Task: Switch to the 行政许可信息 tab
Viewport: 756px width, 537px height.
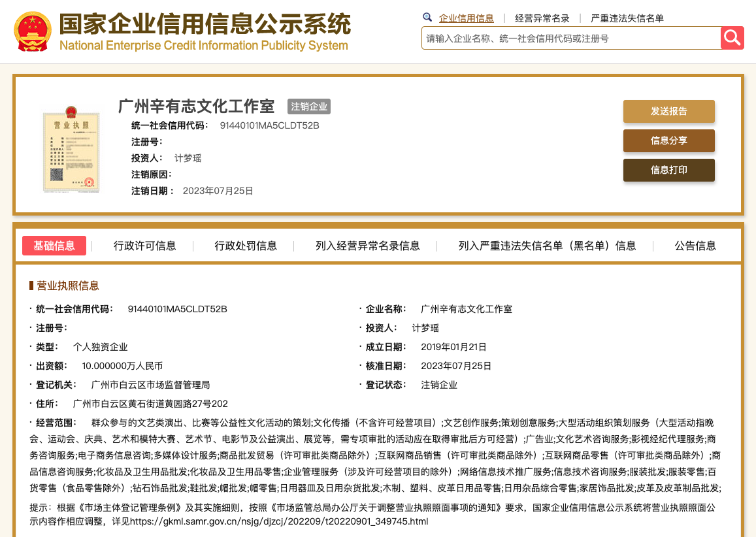Action: point(144,246)
